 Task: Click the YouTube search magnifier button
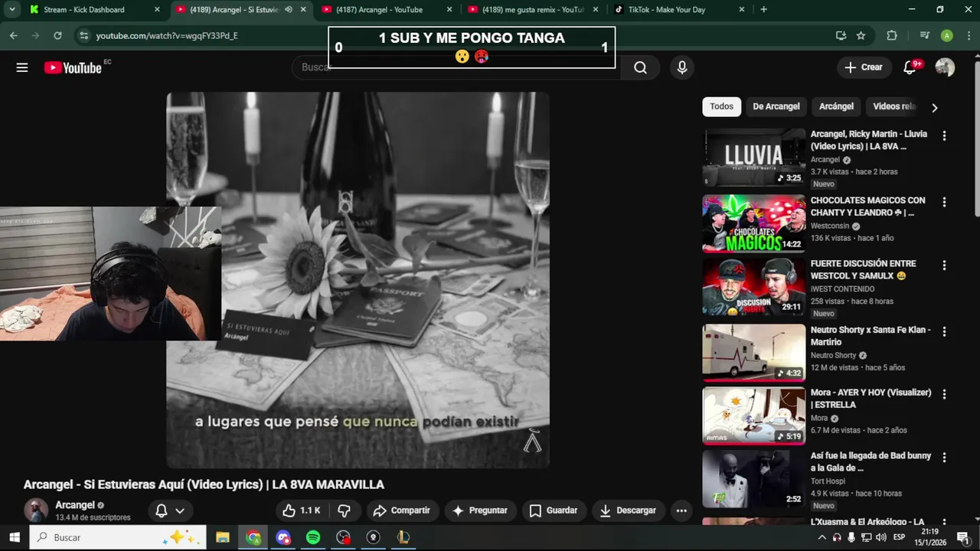click(641, 67)
